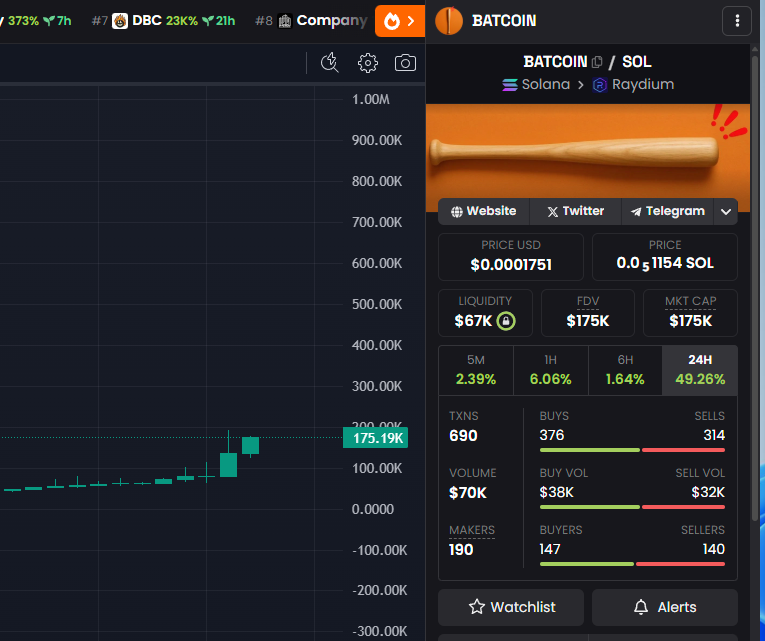The height and width of the screenshot is (641, 765).
Task: Expand more social links dropdown arrow
Action: coord(725,212)
